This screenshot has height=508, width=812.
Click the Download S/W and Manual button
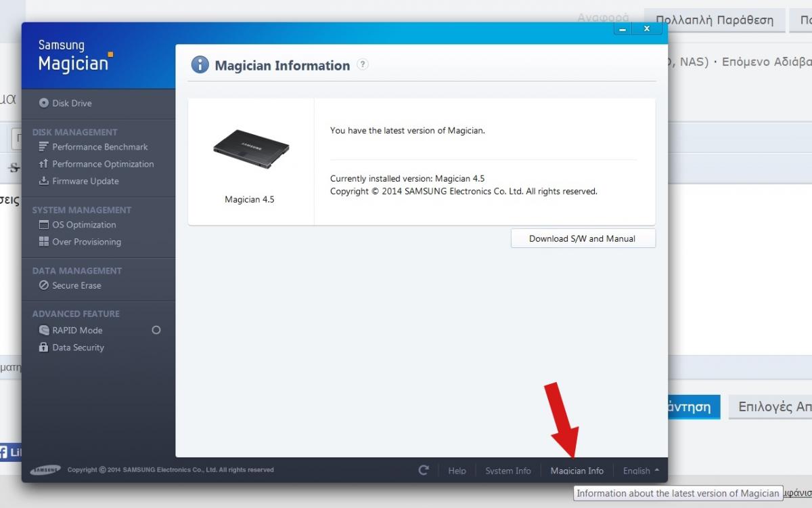point(583,238)
